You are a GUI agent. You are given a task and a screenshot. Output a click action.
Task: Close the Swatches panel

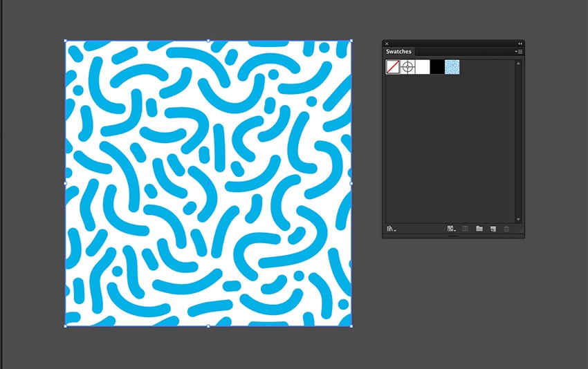pyautogui.click(x=387, y=44)
